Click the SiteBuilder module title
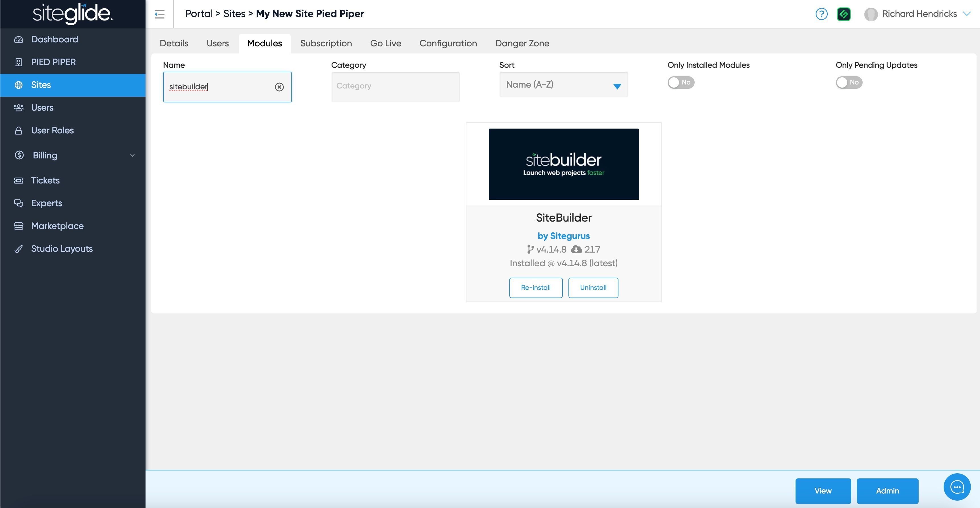The width and height of the screenshot is (980, 508). point(563,218)
